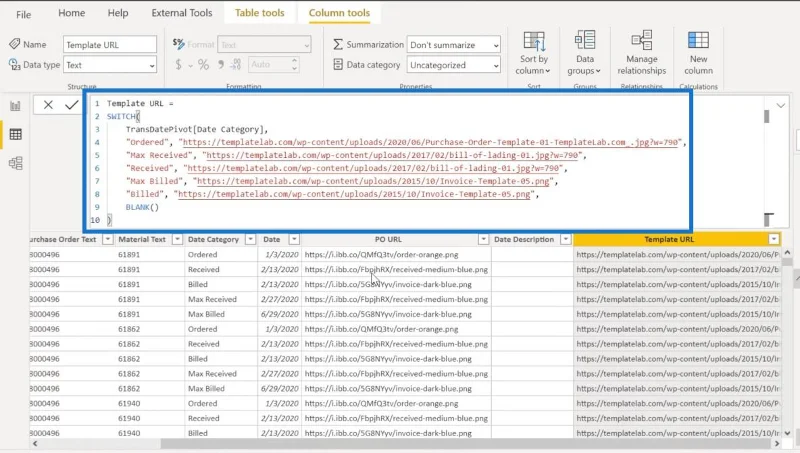Click the thousands separator icon
The image size is (800, 453).
tap(220, 65)
